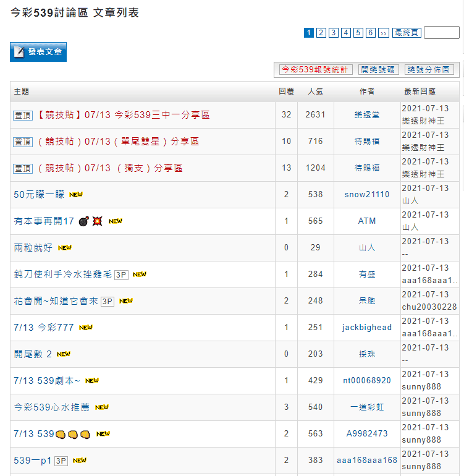Image resolution: width=464 pixels, height=476 pixels.
Task: Select current page 1 in pagination
Action: point(309,33)
